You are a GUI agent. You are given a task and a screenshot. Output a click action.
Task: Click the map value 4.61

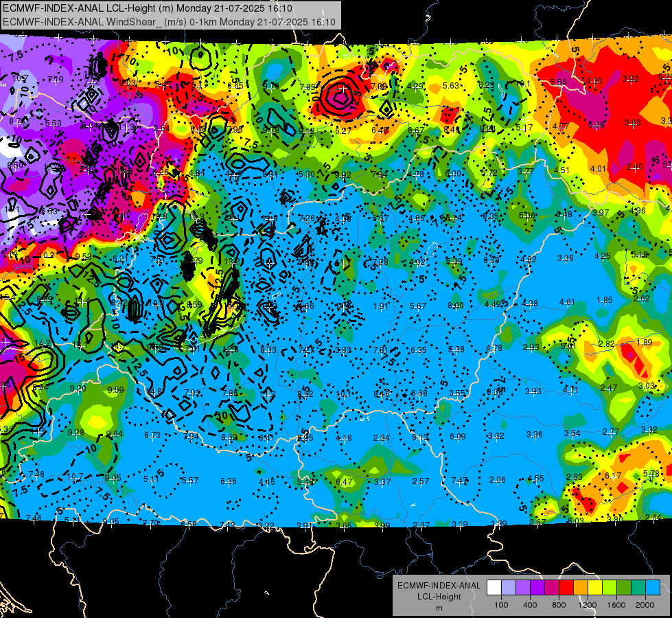click(567, 302)
